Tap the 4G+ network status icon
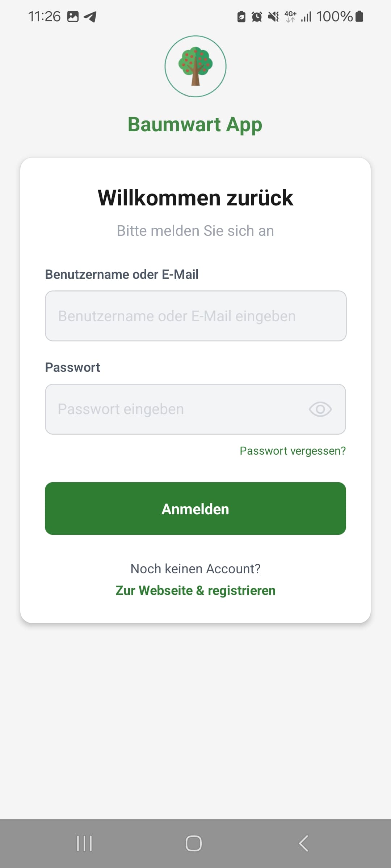The height and width of the screenshot is (868, 391). pyautogui.click(x=290, y=17)
